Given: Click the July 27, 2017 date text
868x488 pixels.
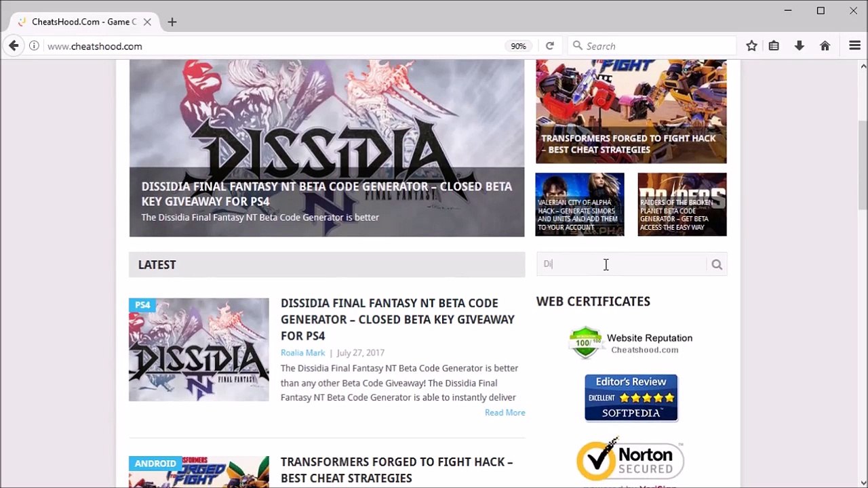Looking at the screenshot, I should pos(360,352).
